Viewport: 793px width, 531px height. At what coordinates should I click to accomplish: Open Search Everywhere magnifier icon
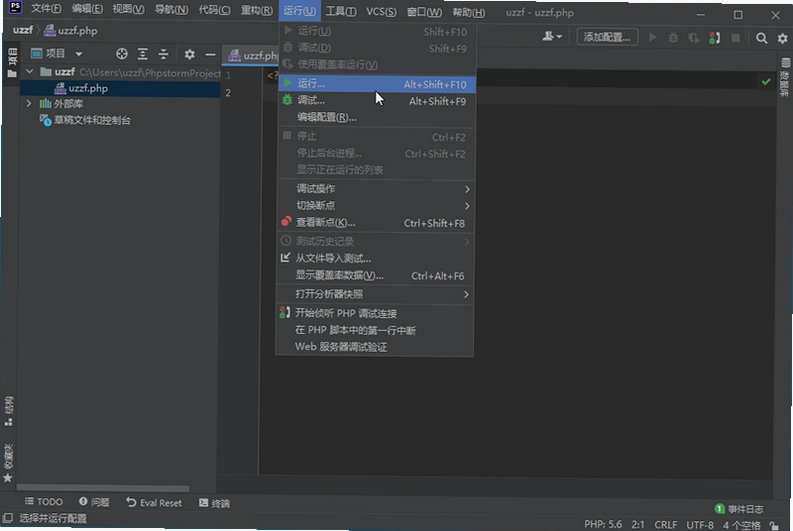(x=761, y=38)
